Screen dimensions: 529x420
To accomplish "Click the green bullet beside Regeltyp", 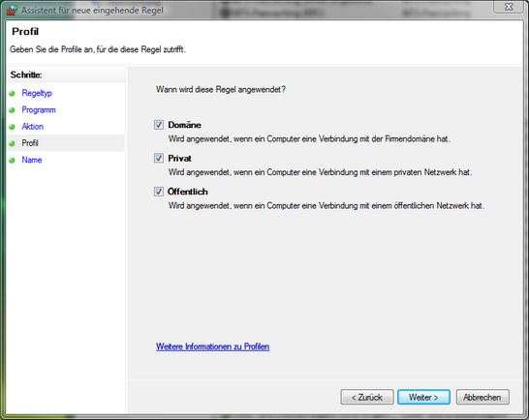I will (13, 93).
